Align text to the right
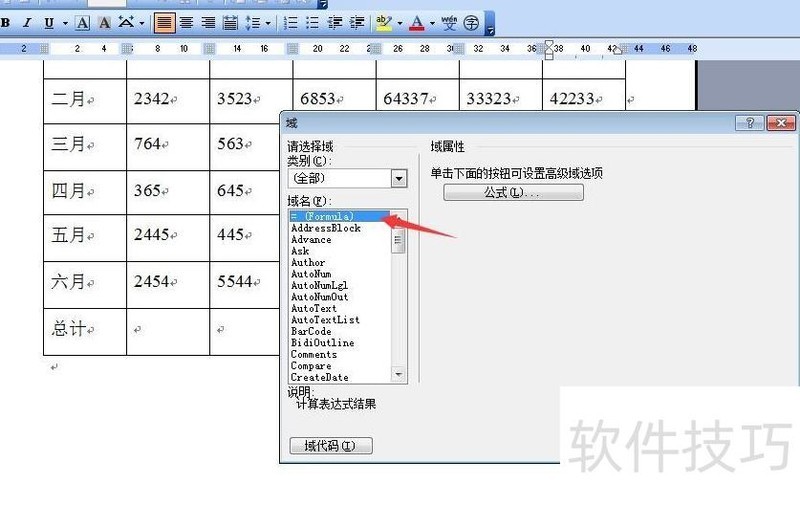This screenshot has height=506, width=800. coord(208,23)
